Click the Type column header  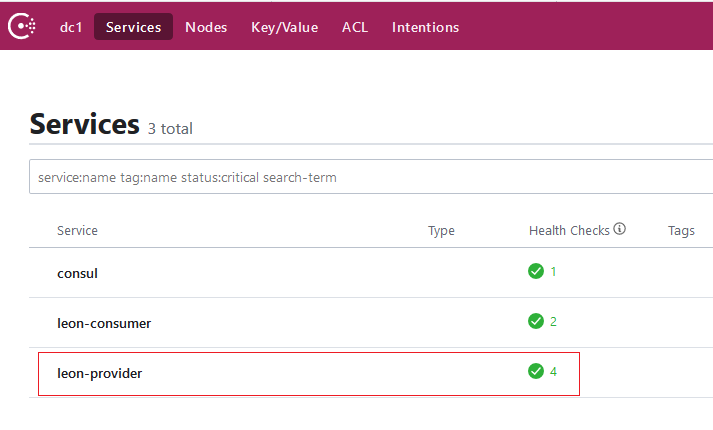tap(441, 231)
